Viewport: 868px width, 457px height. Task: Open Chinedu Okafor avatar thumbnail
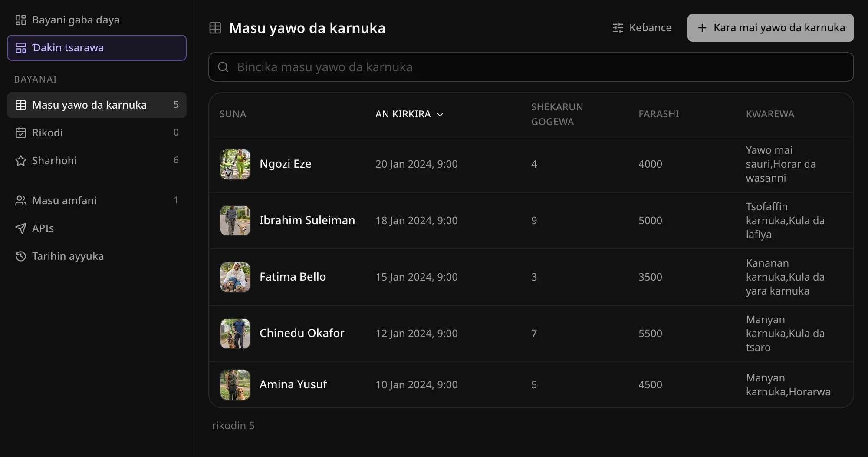(235, 334)
